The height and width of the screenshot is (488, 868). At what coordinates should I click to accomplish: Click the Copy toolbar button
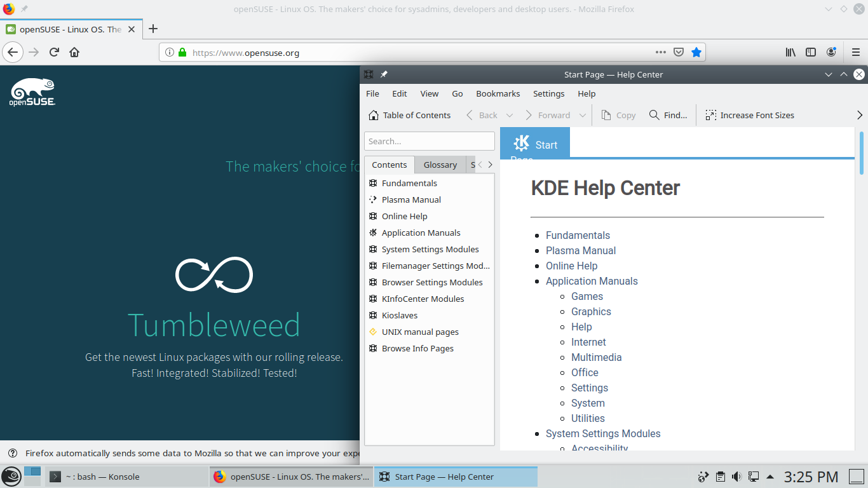[x=618, y=115]
